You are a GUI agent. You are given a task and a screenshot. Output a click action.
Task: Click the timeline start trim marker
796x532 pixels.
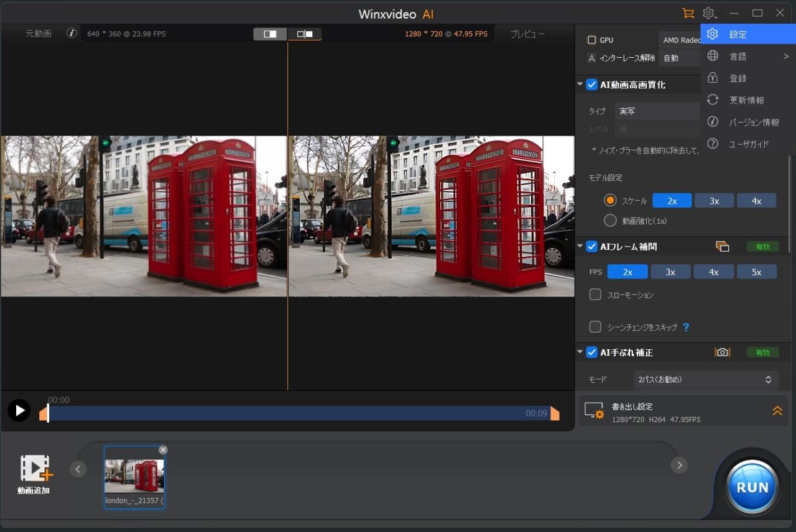click(44, 413)
